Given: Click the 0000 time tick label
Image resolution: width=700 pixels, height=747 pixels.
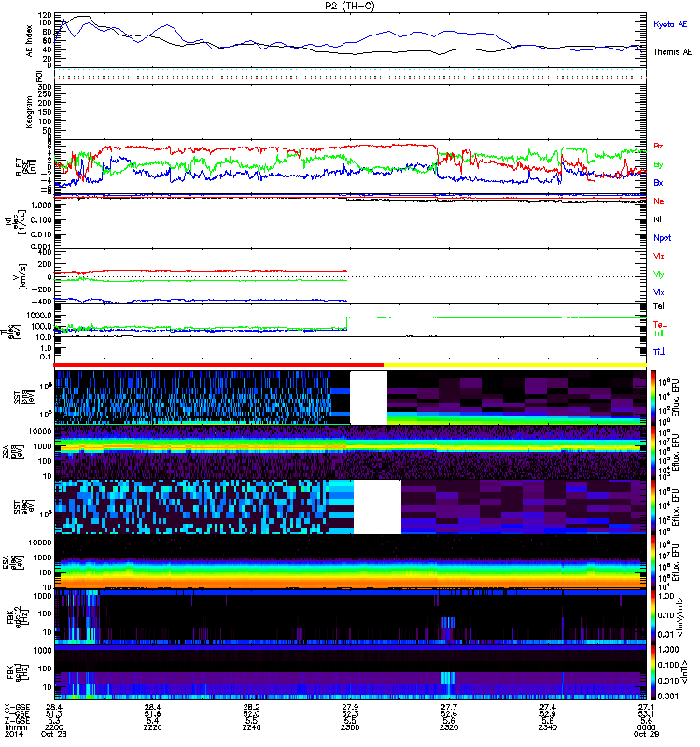Looking at the screenshot, I should point(646,727).
